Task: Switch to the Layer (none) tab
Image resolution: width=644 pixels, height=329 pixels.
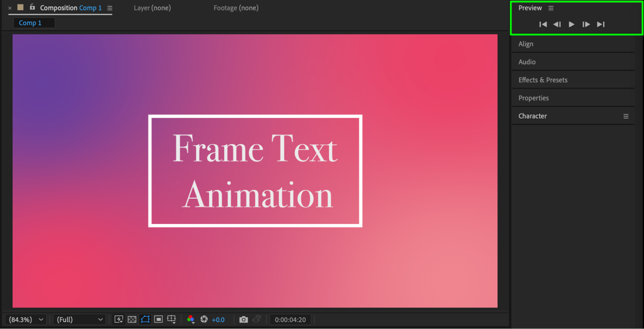Action: 152,8
